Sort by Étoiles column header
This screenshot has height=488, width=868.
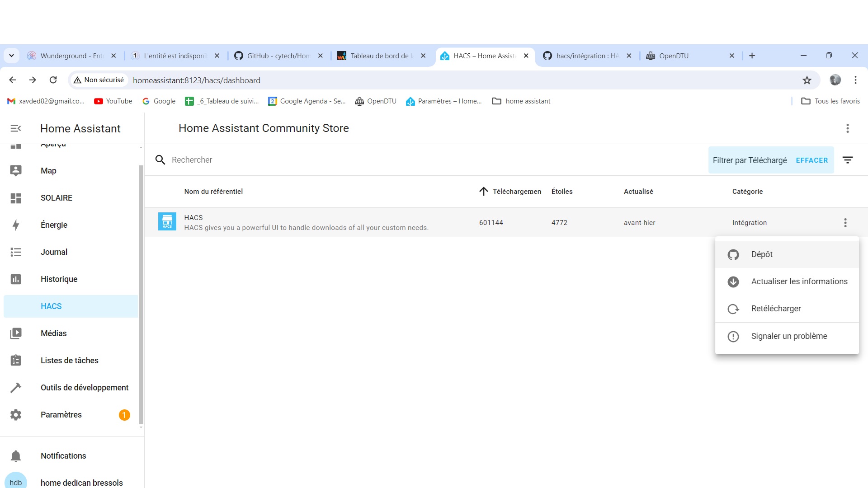562,192
